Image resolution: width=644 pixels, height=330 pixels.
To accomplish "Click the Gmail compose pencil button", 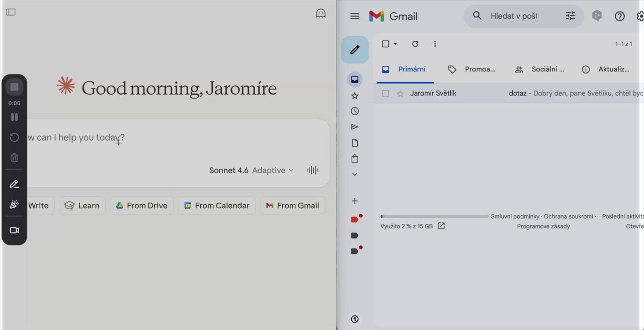I will [x=355, y=50].
